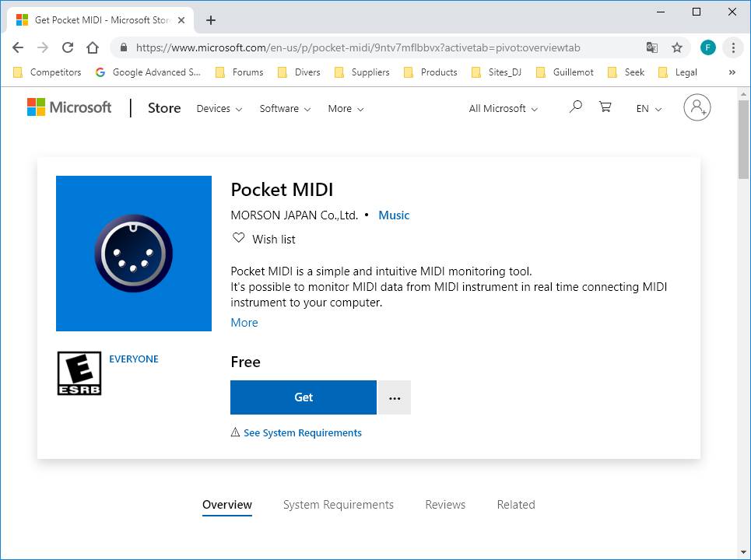Screen dimensions: 751x560
Task: Open the Products bookmark folder
Action: pyautogui.click(x=430, y=72)
